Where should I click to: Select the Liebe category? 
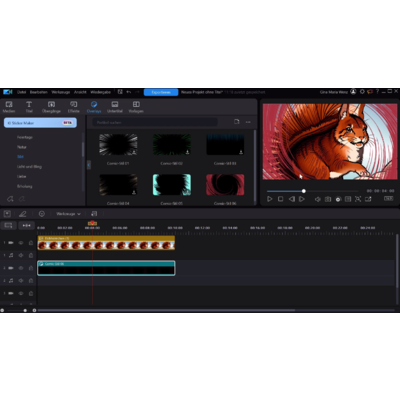[21, 176]
